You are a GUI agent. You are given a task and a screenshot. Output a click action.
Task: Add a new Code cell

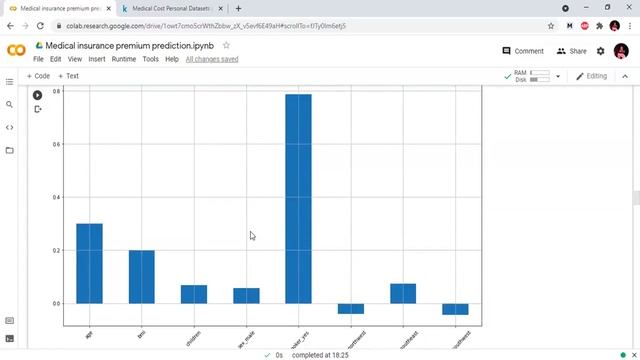click(x=38, y=76)
